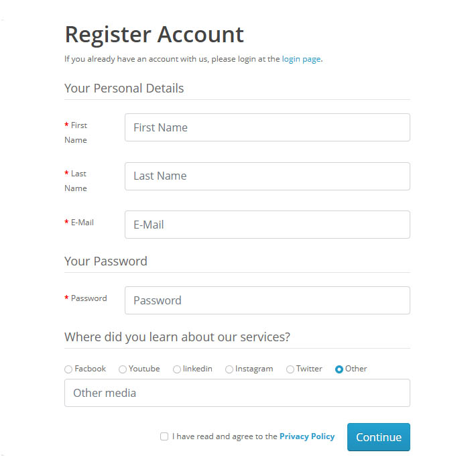Image resolution: width=476 pixels, height=476 pixels.
Task: Click the Your Password section heading
Action: pyautogui.click(x=106, y=261)
